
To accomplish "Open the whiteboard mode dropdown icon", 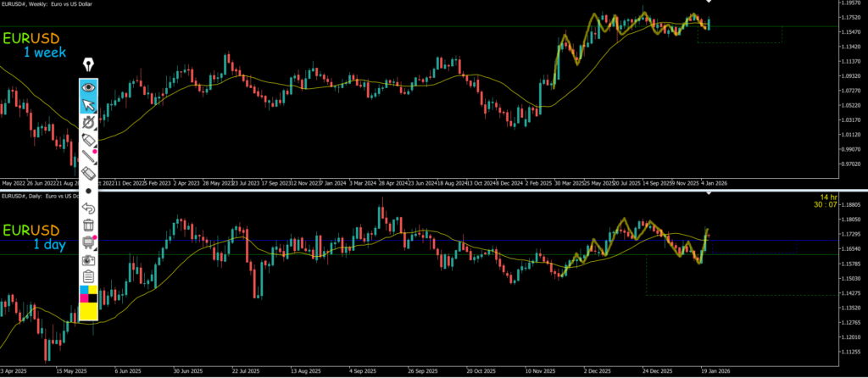I will [88, 243].
